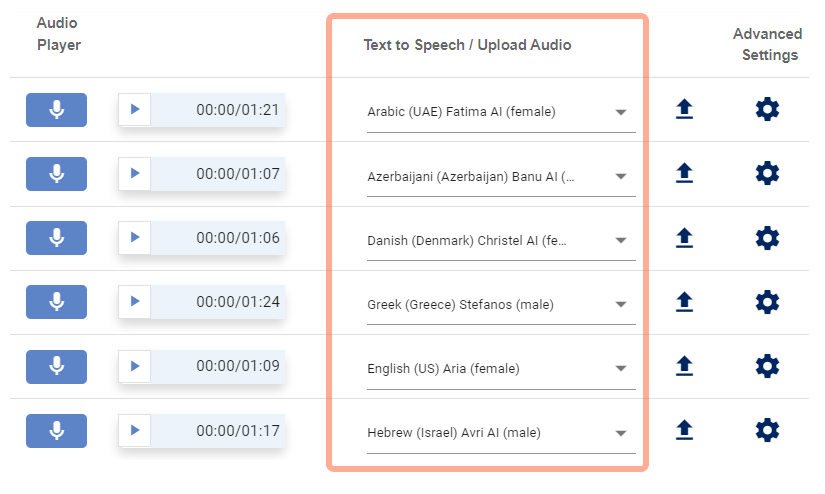Expand the Danish (Denmark) Christel voice dropdown
Screen dimensions: 825x494
point(620,240)
